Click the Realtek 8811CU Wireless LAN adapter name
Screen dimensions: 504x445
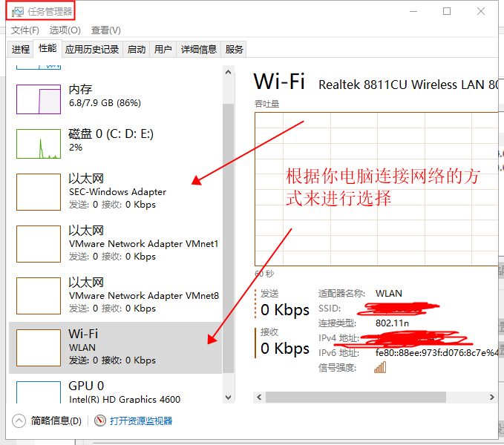coord(408,85)
